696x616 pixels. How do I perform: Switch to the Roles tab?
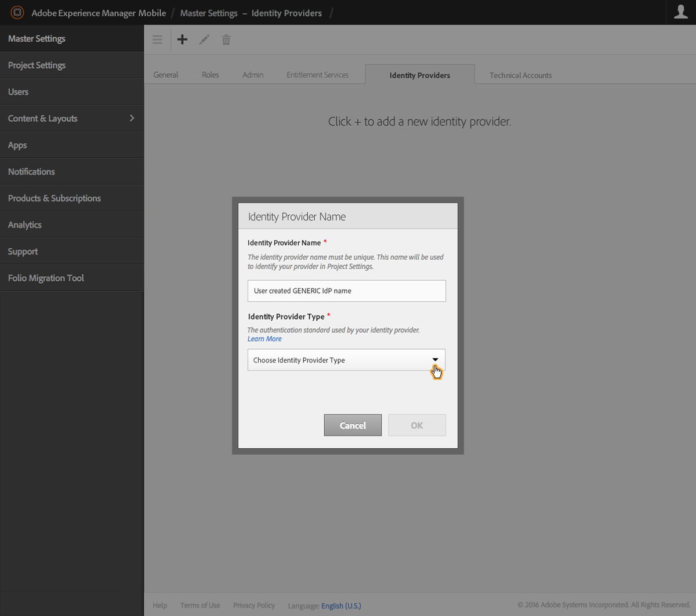(x=211, y=75)
